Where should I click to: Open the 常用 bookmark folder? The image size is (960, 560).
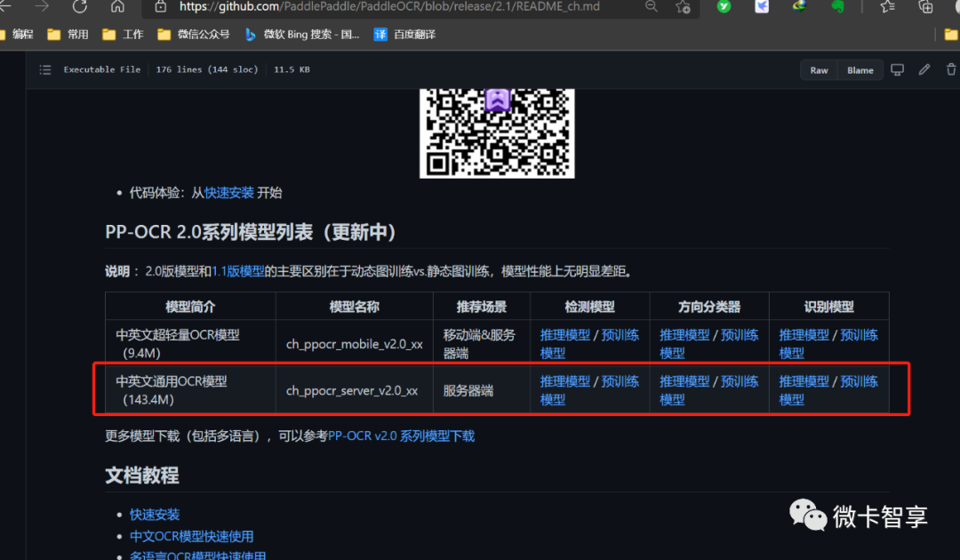pyautogui.click(x=68, y=35)
